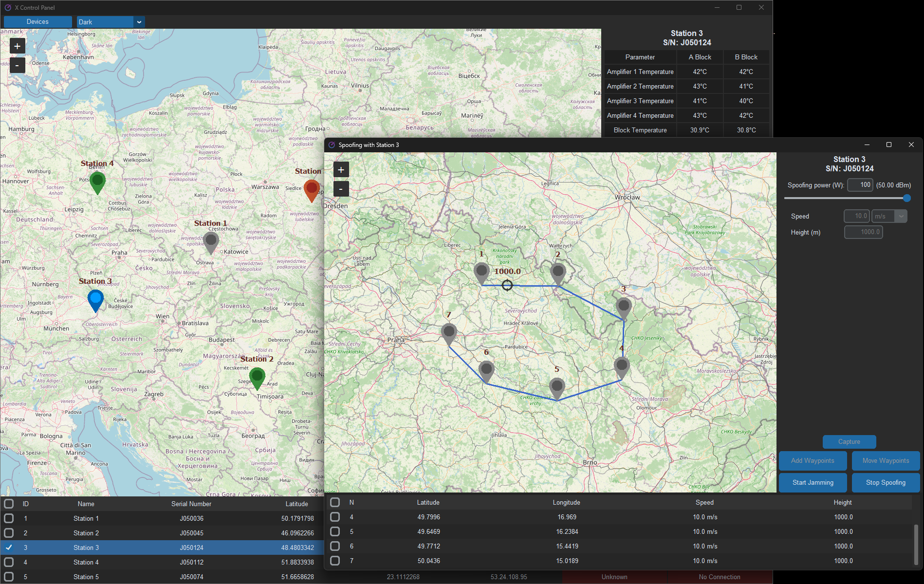Select the Station 4 table row

coord(162,562)
